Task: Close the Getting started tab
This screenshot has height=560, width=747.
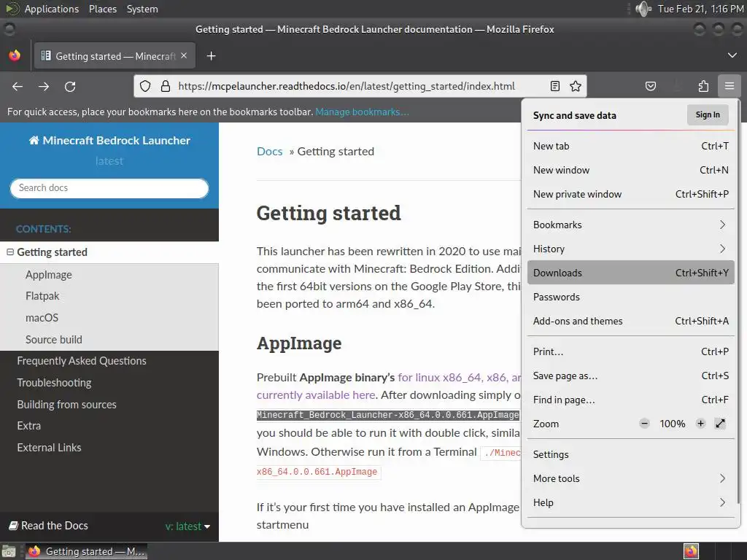Action: [x=184, y=55]
